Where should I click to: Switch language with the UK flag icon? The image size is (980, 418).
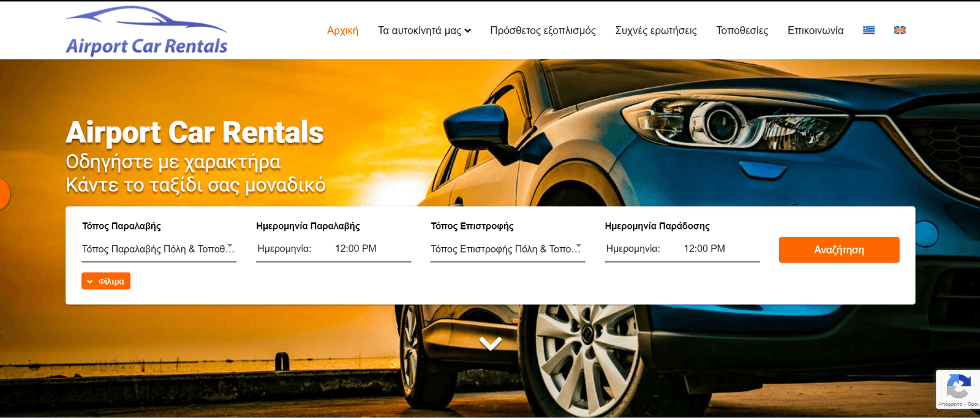900,30
